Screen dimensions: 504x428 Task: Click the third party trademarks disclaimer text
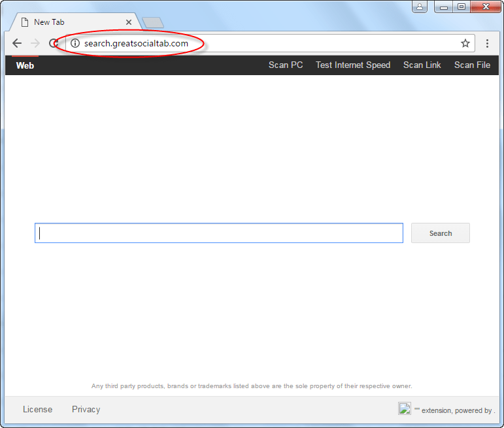[252, 386]
